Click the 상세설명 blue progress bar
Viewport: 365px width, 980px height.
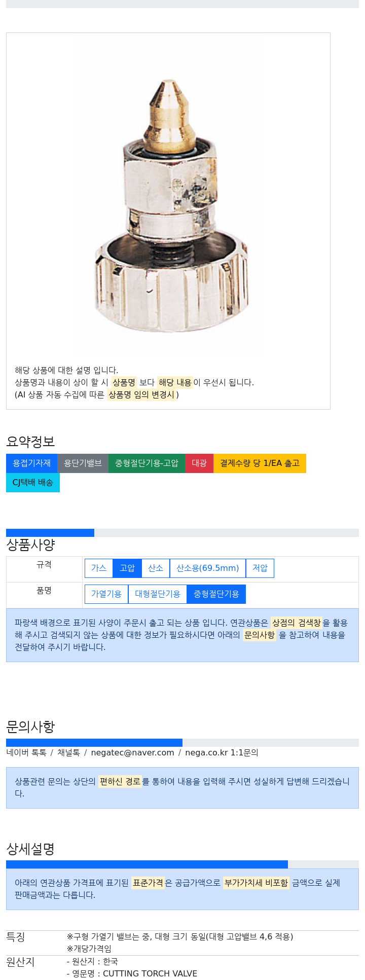coord(147,864)
